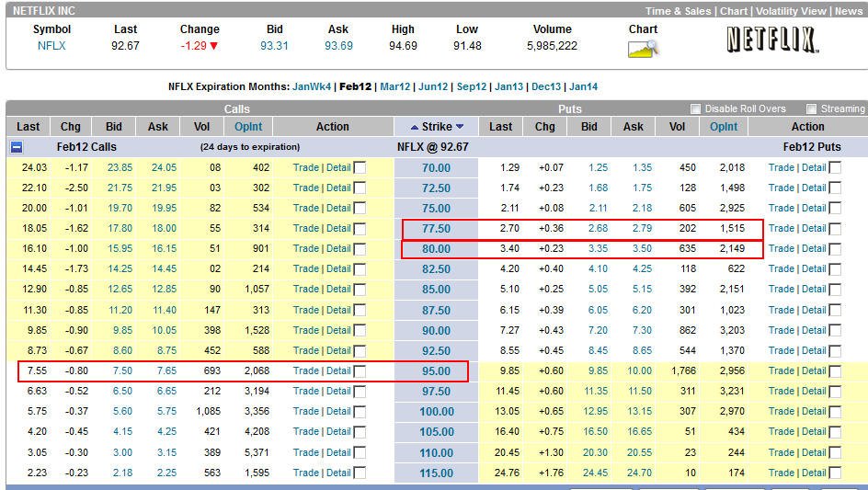The width and height of the screenshot is (868, 490).
Task: Click put bid 2.68 at 77.50 strike
Action: 598,228
